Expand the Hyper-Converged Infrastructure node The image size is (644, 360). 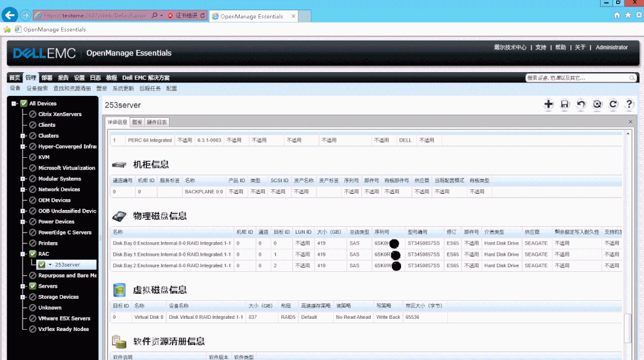23,147
